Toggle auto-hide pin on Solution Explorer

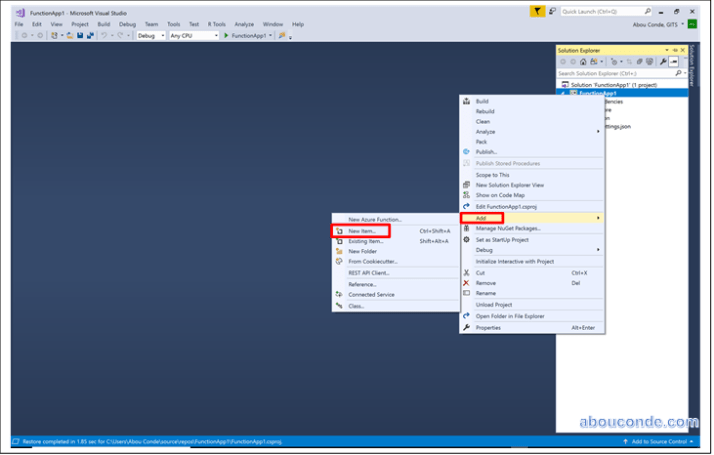[675, 49]
